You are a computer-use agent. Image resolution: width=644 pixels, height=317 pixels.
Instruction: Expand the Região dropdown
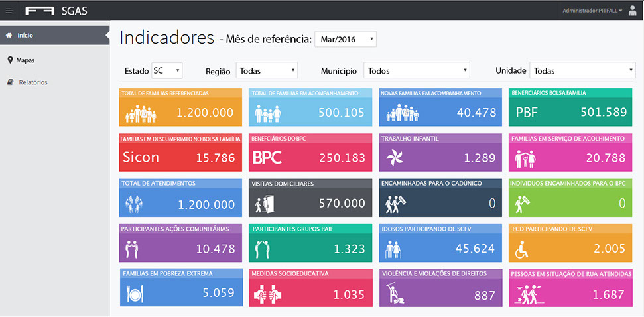point(267,70)
